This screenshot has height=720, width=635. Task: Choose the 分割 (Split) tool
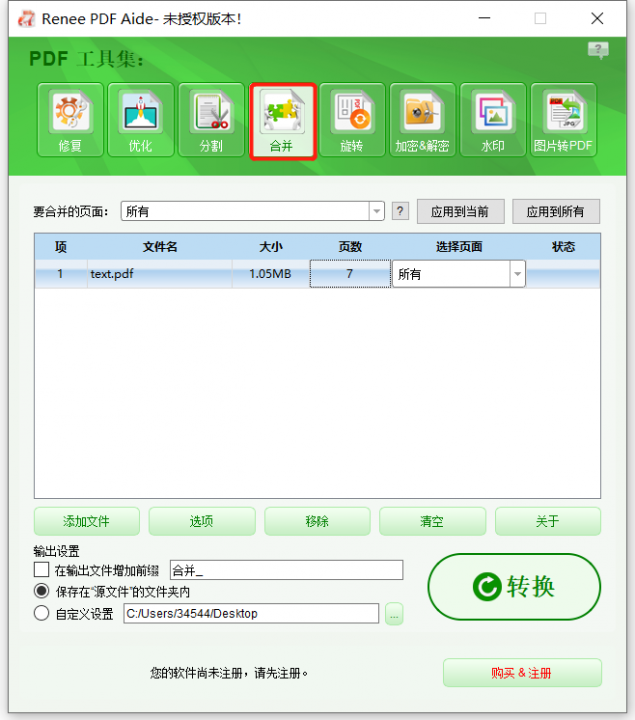click(x=211, y=120)
